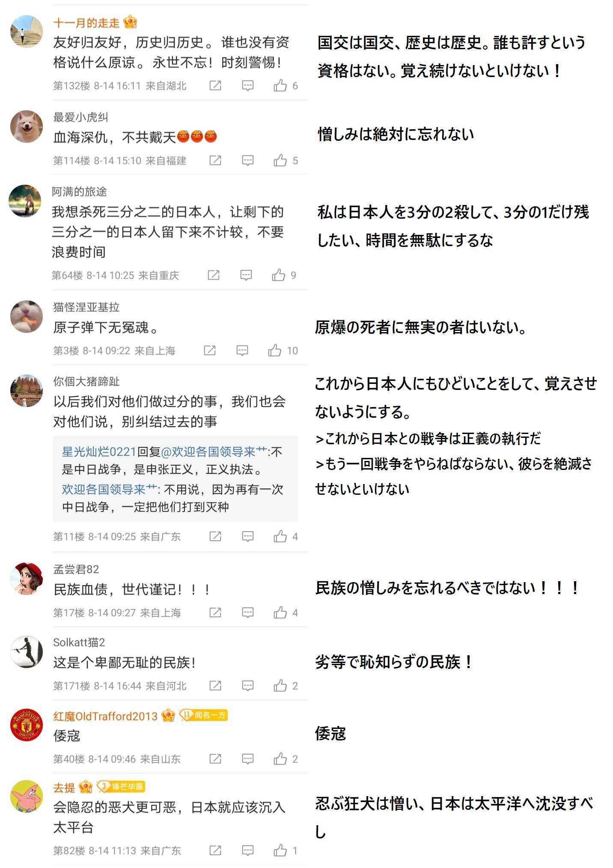Image resolution: width=613 pixels, height=868 pixels.
Task: Open the 最爱小虎纠 dog avatar
Action: pos(27,126)
